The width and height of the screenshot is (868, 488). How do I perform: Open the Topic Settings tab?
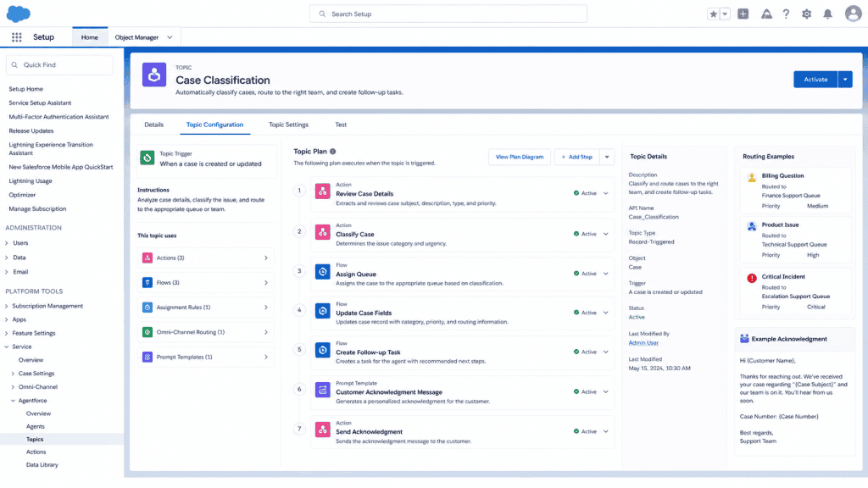tap(288, 125)
